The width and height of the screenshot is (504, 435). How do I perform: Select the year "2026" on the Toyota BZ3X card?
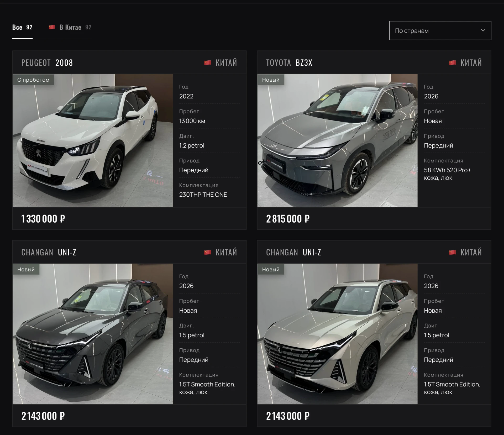[x=431, y=96]
